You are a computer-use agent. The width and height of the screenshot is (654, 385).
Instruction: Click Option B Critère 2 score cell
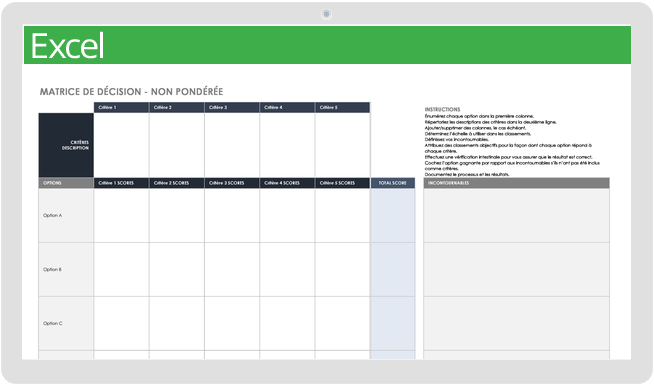click(177, 269)
